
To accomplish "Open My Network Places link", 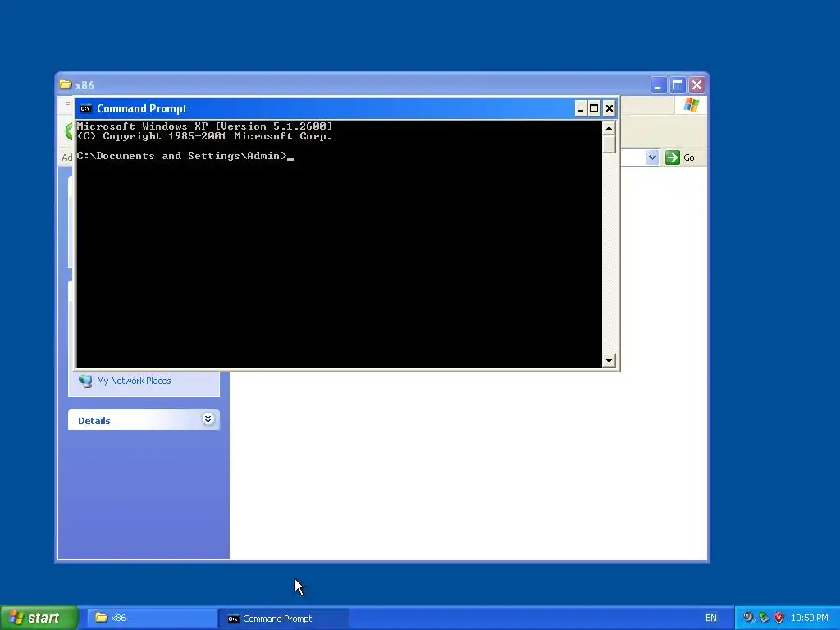I will (134, 381).
